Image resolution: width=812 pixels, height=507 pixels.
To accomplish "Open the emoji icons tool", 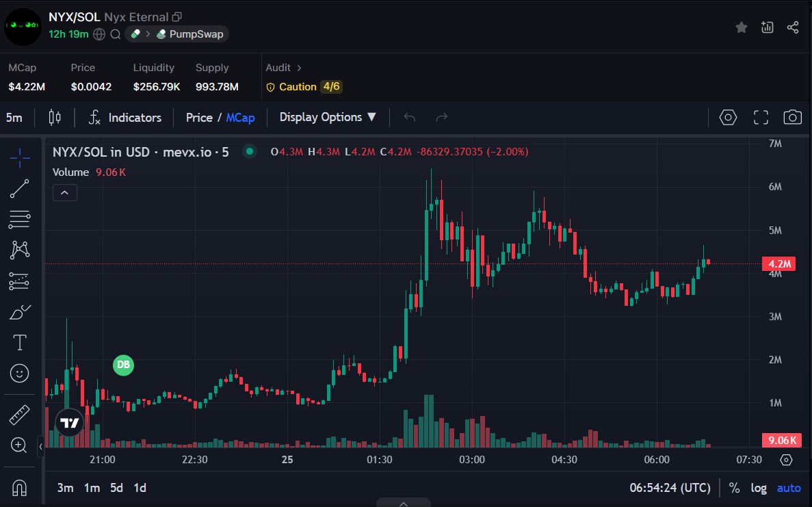I will [x=20, y=374].
